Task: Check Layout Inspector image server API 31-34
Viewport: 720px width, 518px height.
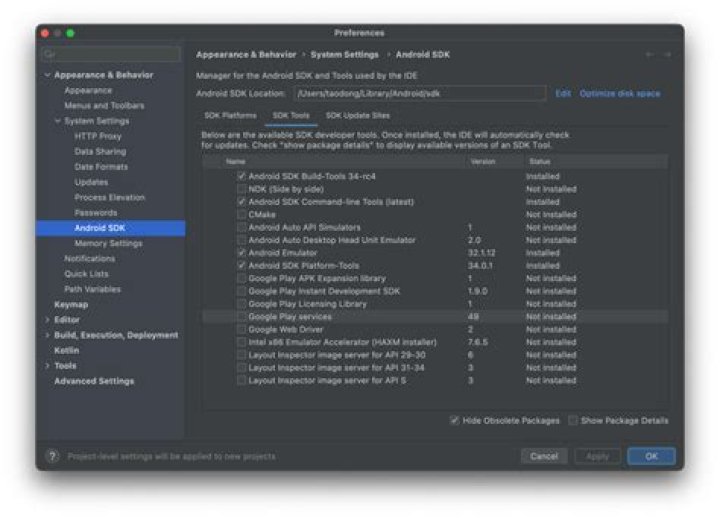Action: (x=242, y=368)
